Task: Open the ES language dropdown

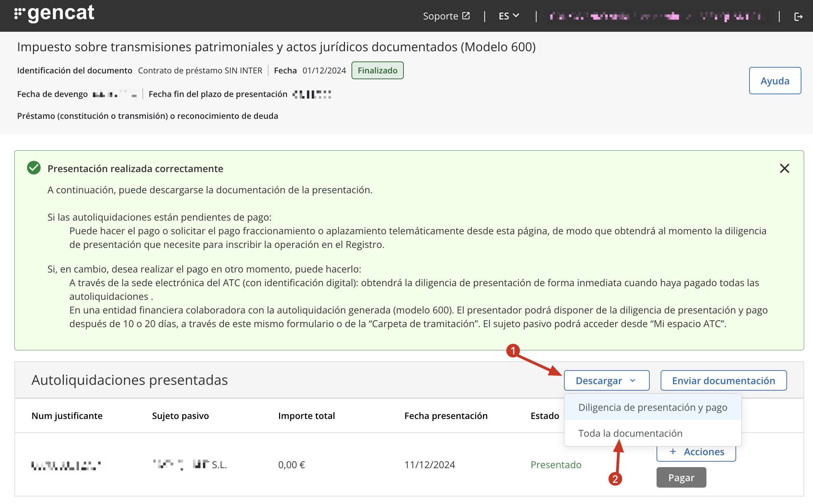Action: pyautogui.click(x=508, y=16)
